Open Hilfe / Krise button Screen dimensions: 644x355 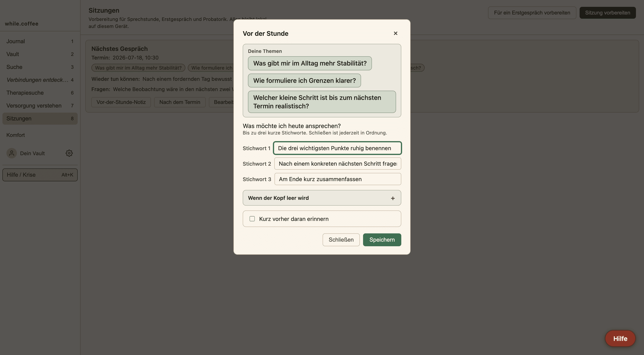(40, 175)
